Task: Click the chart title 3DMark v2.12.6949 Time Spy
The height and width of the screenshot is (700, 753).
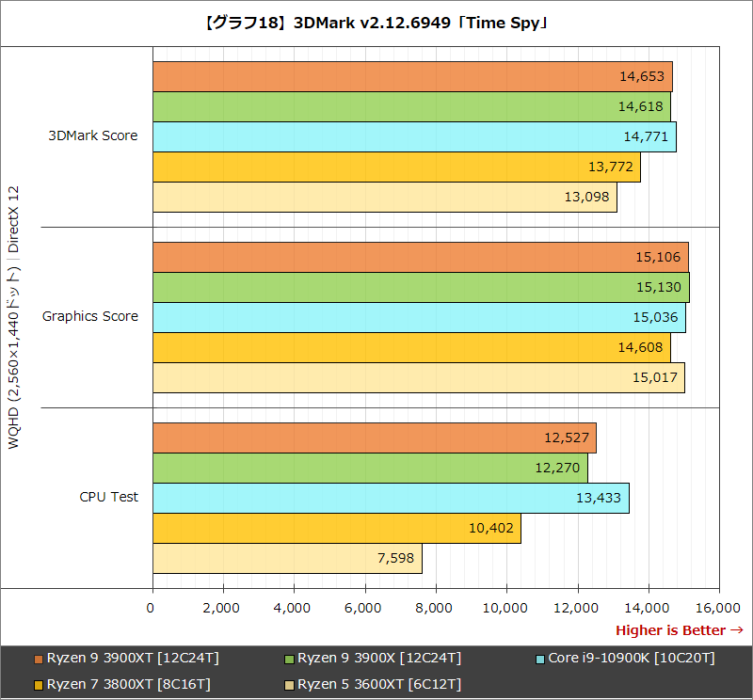Action: point(376,24)
